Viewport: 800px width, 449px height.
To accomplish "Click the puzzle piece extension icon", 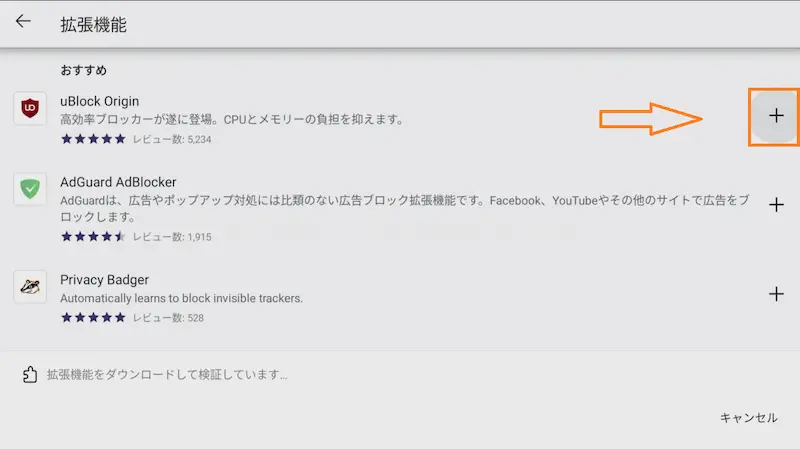I will point(30,375).
